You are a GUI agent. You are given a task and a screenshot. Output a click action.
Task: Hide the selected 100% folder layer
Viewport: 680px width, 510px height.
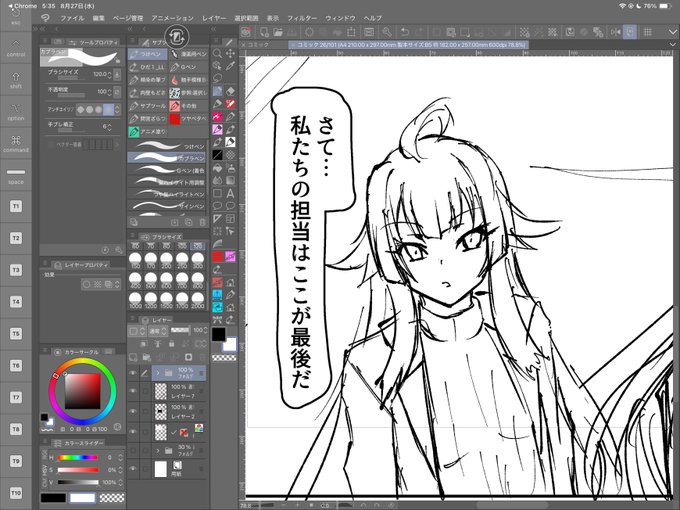pyautogui.click(x=133, y=373)
